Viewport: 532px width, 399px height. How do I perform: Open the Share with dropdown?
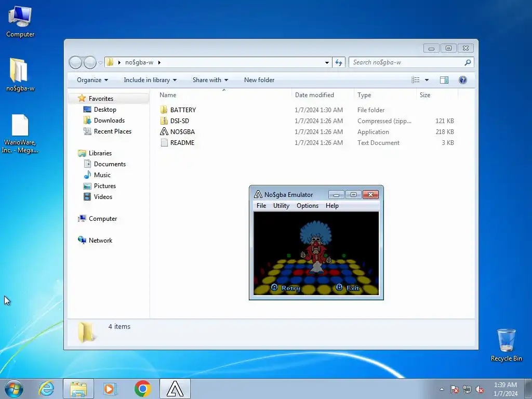[x=210, y=80]
